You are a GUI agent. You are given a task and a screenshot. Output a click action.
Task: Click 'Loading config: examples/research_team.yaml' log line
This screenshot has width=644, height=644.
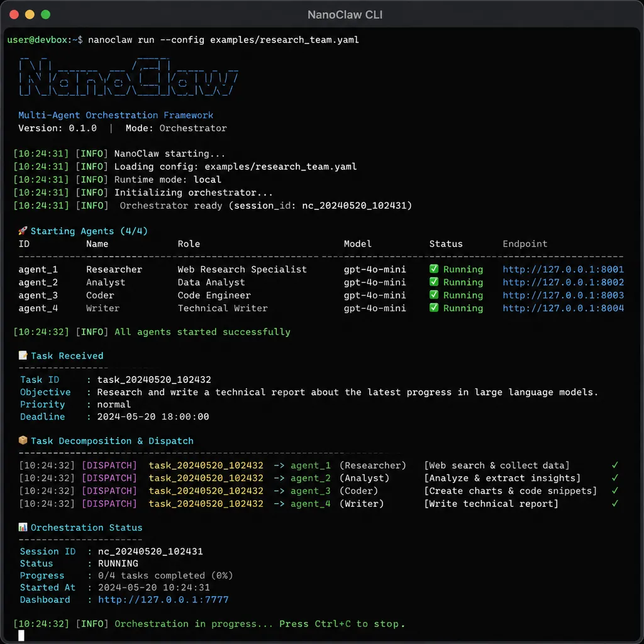click(235, 167)
